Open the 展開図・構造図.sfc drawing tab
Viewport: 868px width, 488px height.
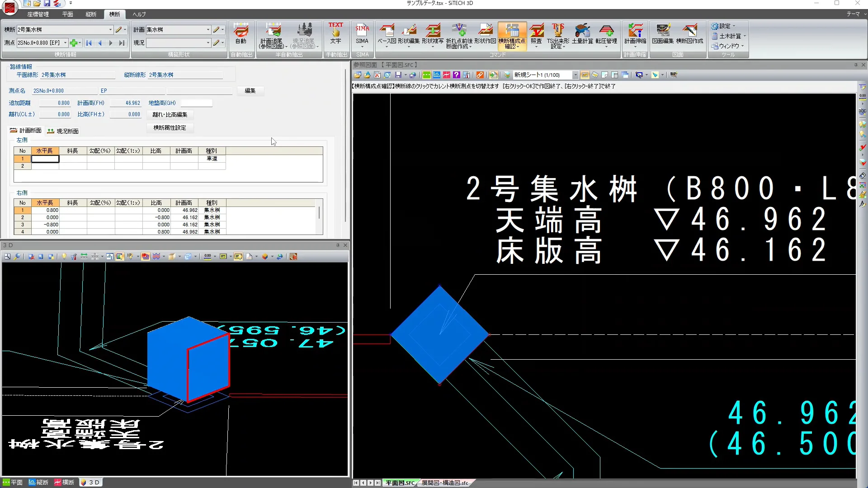coord(445,483)
